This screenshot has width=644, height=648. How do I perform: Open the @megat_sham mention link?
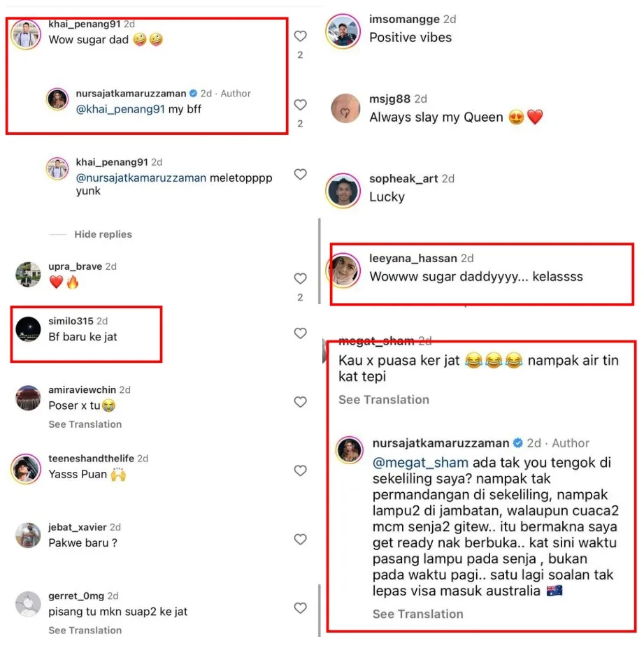(420, 463)
